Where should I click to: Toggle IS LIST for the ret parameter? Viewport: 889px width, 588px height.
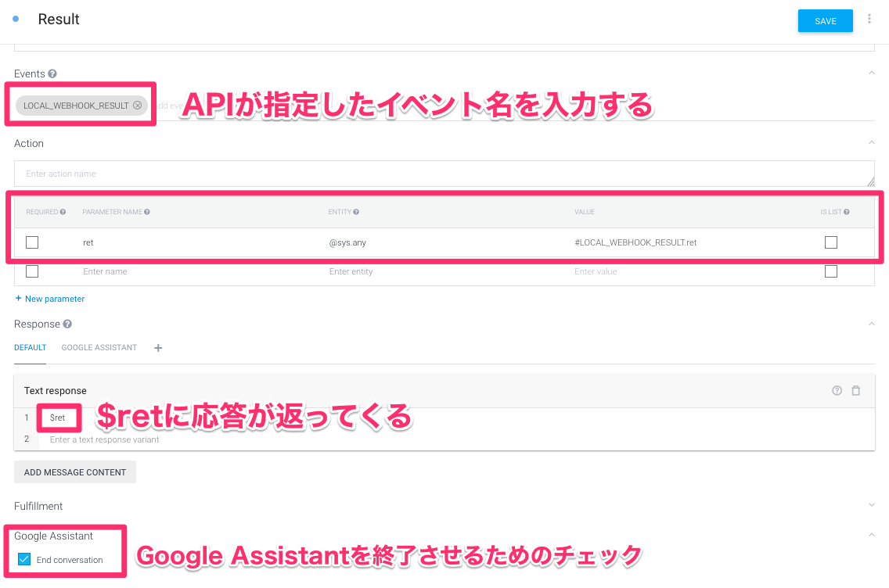click(x=831, y=242)
